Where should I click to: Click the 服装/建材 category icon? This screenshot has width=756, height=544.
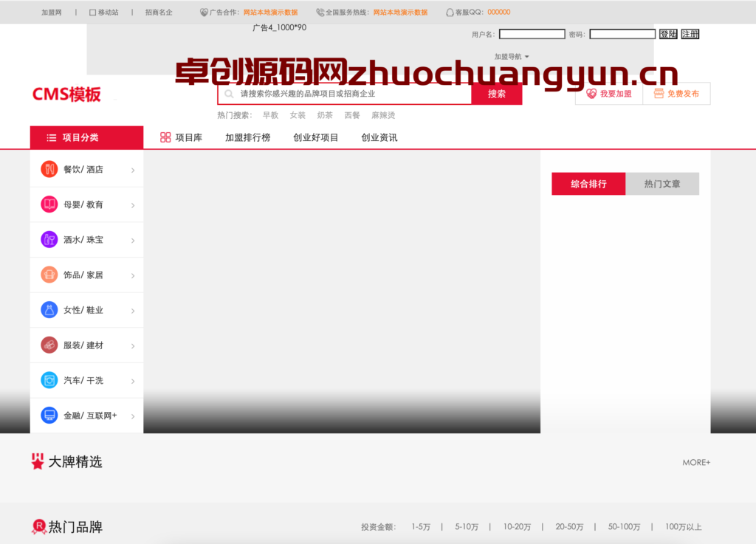coord(49,345)
